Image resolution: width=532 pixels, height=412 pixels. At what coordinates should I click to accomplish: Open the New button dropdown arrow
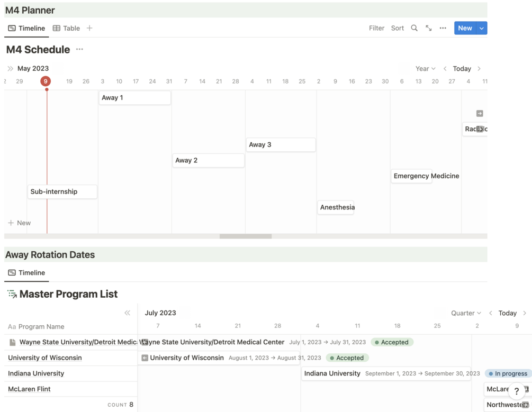(x=482, y=28)
